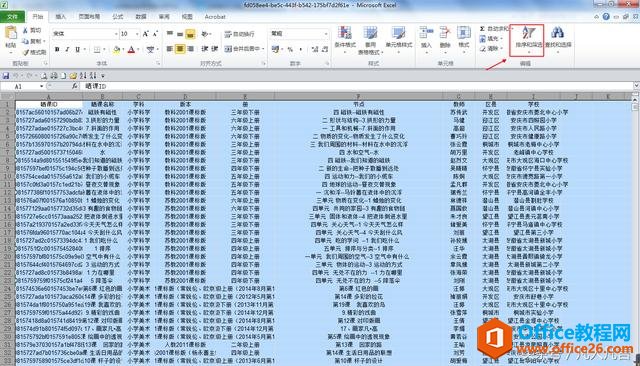Open the Sort & Filter tool
Viewport: 640px width, 366px height.
tap(528, 40)
